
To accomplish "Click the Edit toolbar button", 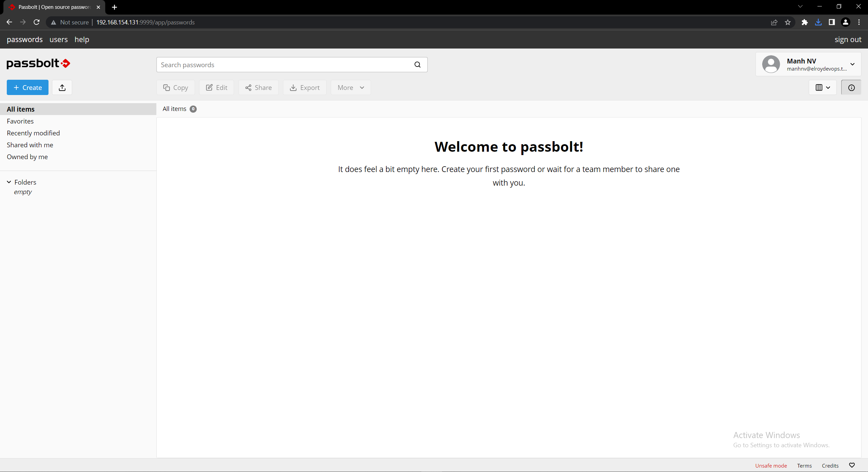I will pos(217,88).
